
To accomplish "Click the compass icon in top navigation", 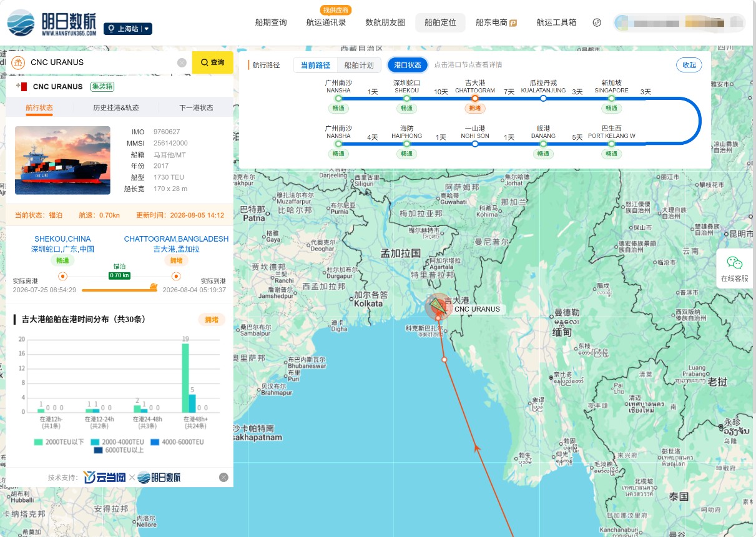I will point(597,22).
